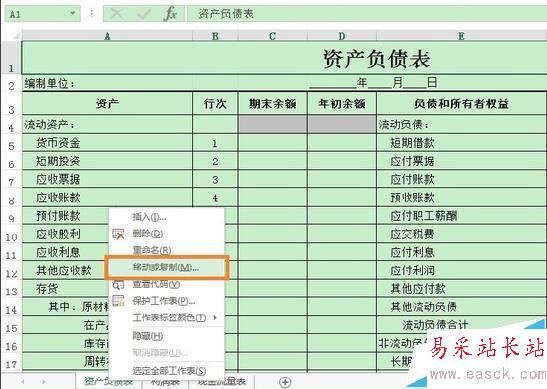Click the next sheet navigation arrow
The height and width of the screenshot is (389, 547).
[44, 382]
